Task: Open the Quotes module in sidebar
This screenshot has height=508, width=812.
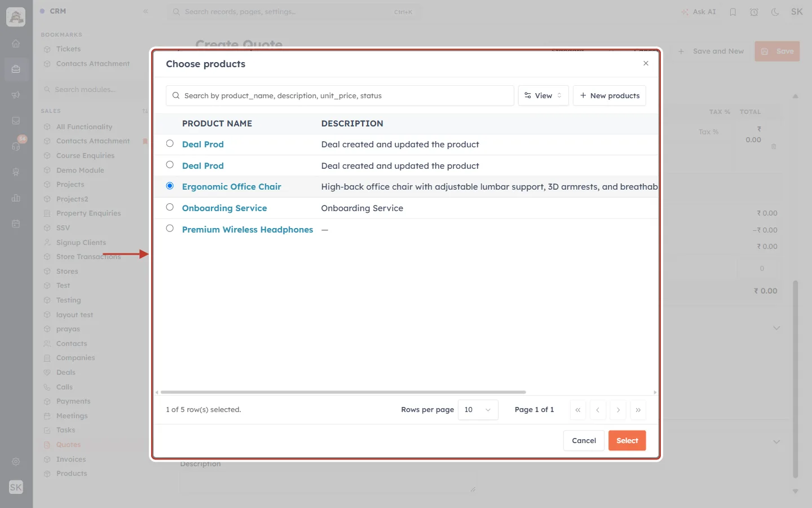Action: 68,445
